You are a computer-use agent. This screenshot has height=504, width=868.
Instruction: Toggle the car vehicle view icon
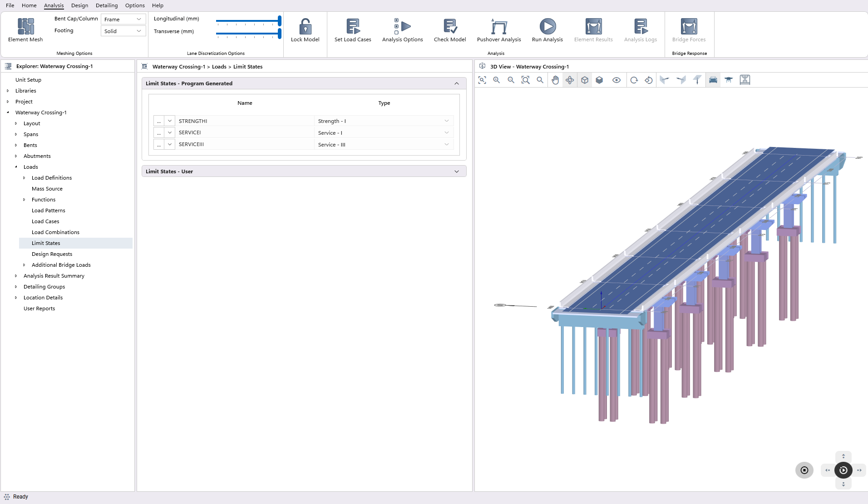(x=713, y=80)
